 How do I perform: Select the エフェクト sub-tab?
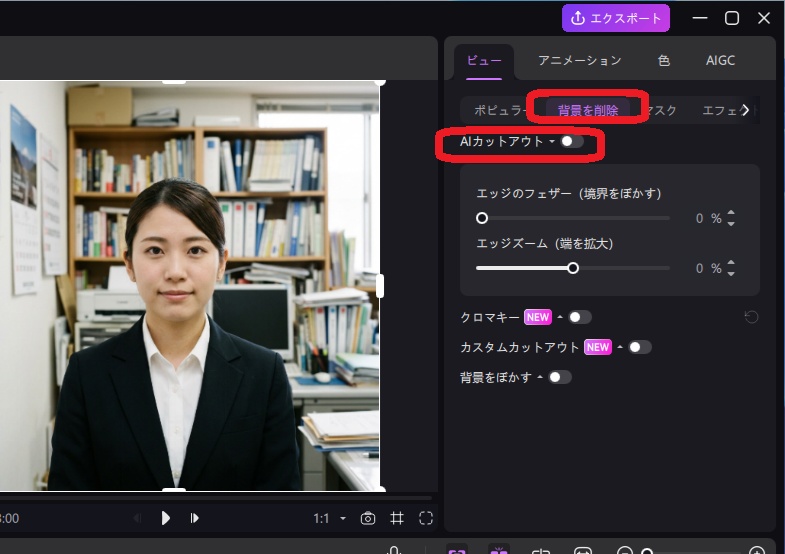[x=720, y=110]
